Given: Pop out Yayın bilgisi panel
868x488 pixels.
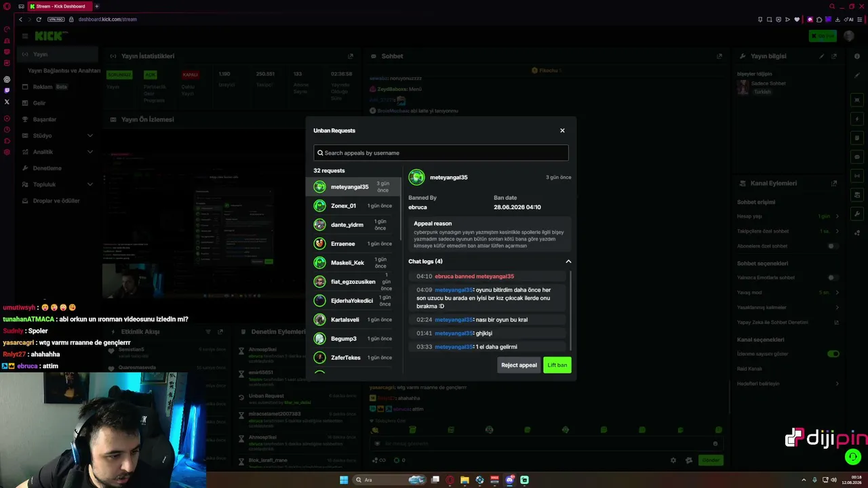Looking at the screenshot, I should [x=834, y=56].
